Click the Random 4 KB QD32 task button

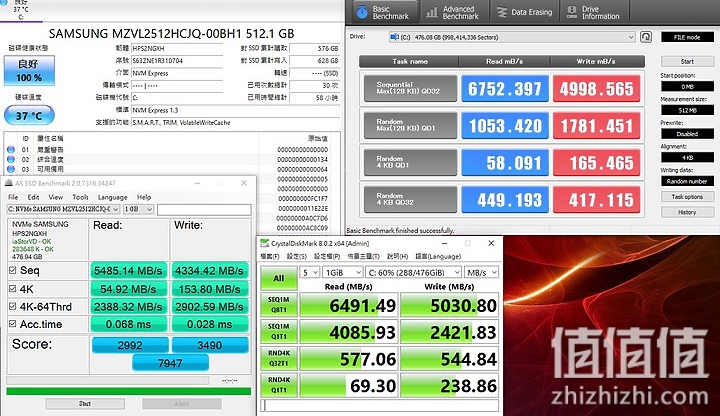point(411,199)
